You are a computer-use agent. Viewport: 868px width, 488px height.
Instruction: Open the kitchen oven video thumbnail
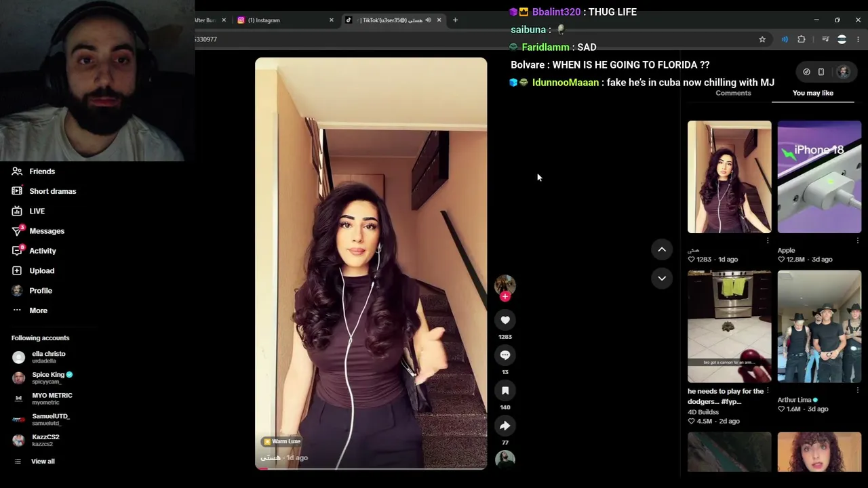729,327
